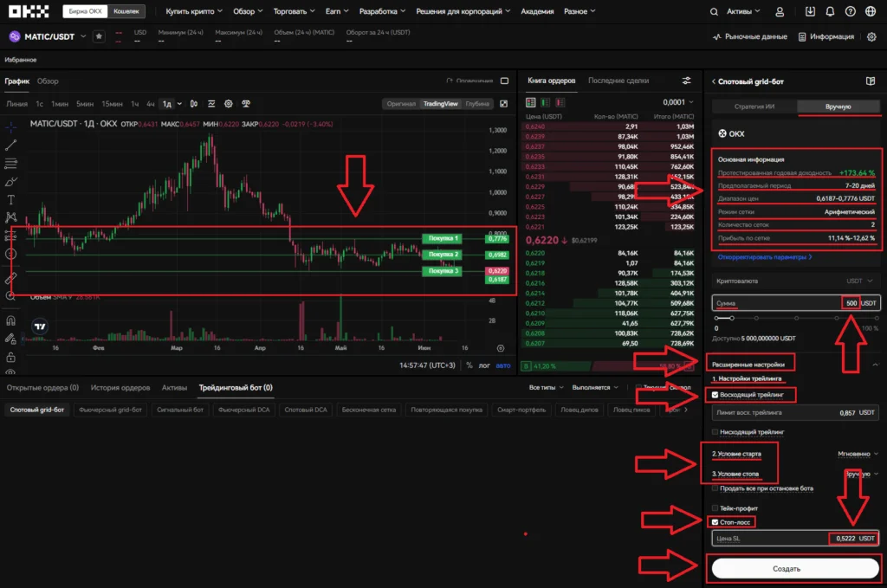Open Earn dropdown menu

337,11
